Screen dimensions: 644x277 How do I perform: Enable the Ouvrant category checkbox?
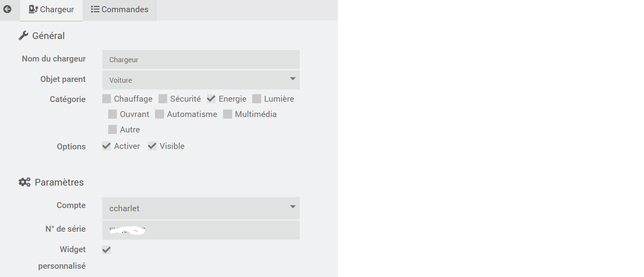pyautogui.click(x=113, y=114)
